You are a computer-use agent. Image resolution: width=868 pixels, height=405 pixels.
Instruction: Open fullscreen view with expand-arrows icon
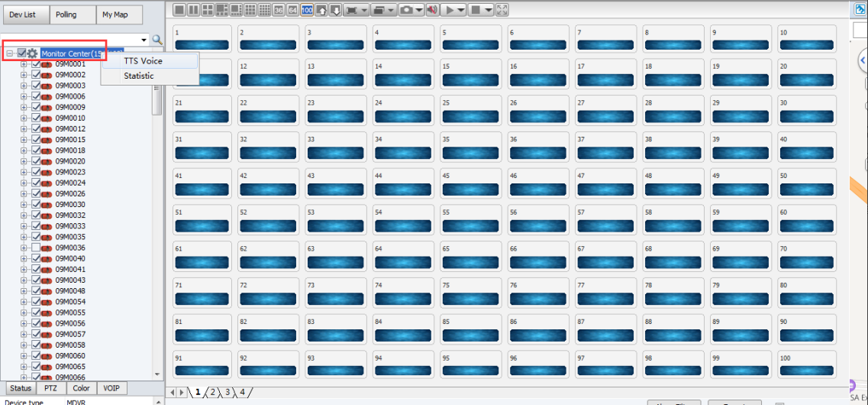click(x=502, y=9)
